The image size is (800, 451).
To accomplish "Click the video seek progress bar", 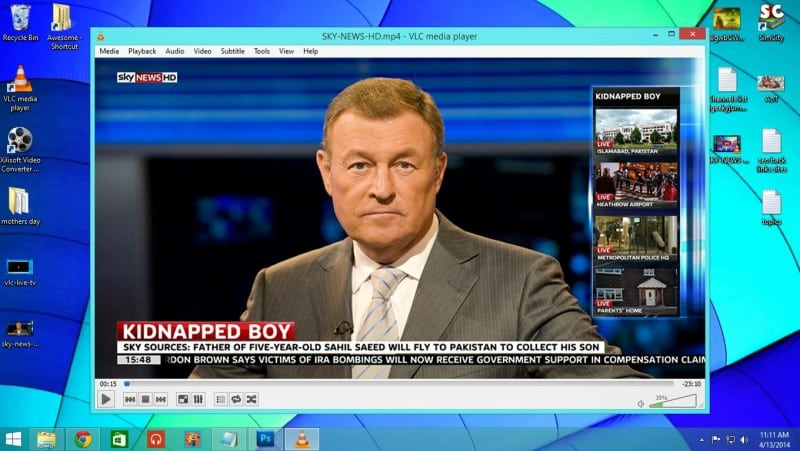I will point(400,384).
